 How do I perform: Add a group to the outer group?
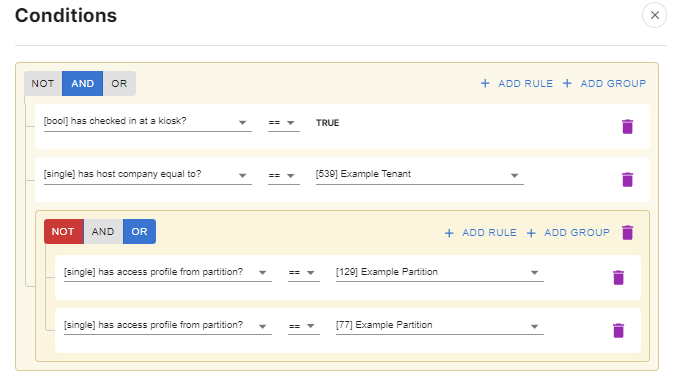coord(605,84)
